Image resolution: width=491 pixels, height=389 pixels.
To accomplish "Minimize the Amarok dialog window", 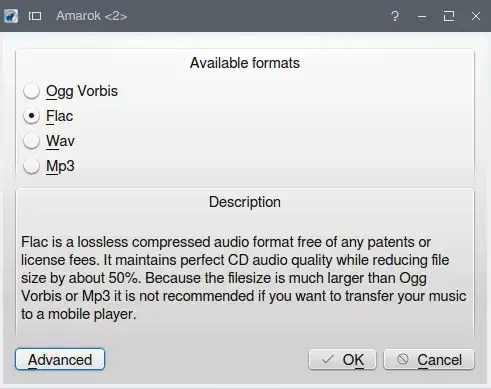I will [422, 16].
